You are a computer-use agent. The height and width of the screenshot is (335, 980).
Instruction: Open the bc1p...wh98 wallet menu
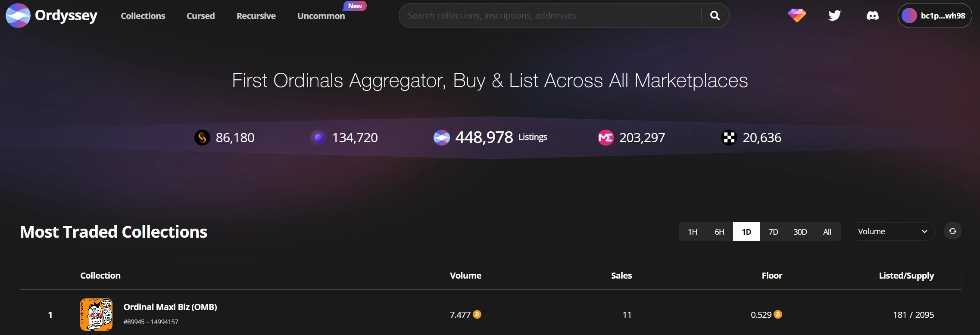[934, 16]
